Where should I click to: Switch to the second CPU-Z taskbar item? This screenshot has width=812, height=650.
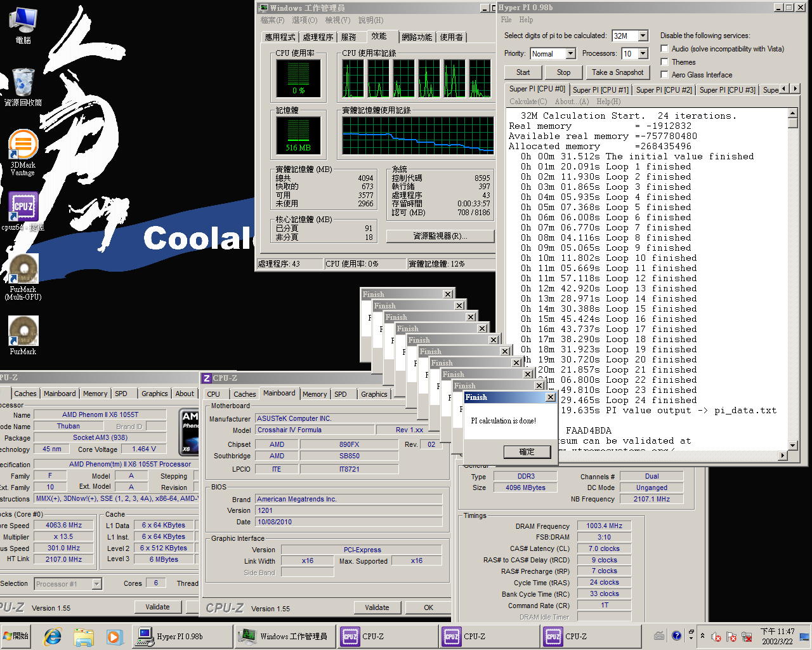point(488,636)
